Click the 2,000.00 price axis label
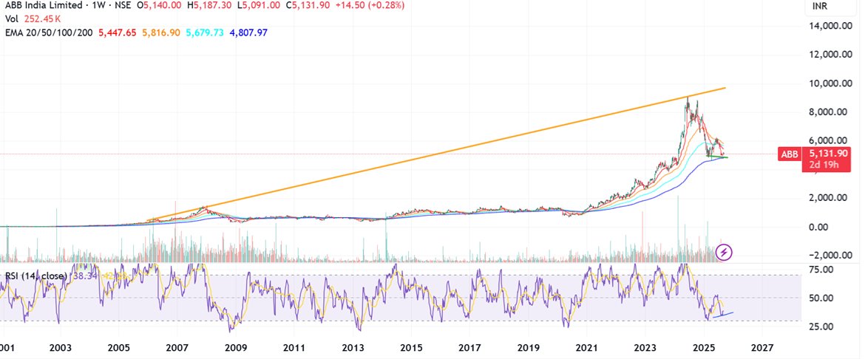This screenshot has height=359, width=868. pos(830,198)
